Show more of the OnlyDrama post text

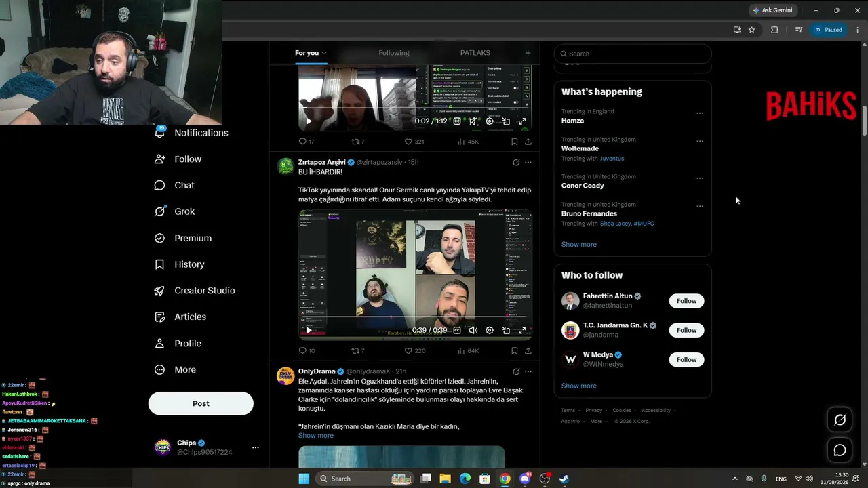click(316, 435)
